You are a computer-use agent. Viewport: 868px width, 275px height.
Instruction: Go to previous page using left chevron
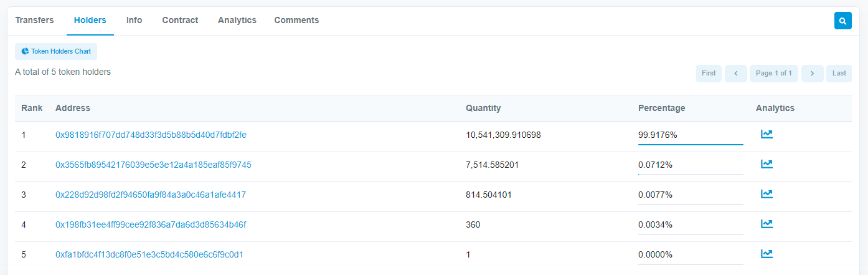(735, 74)
